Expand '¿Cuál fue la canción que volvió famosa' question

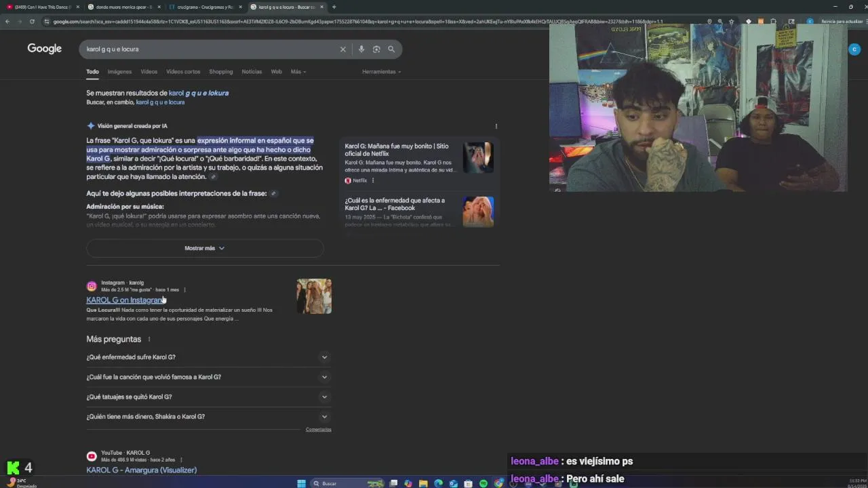[x=208, y=377]
